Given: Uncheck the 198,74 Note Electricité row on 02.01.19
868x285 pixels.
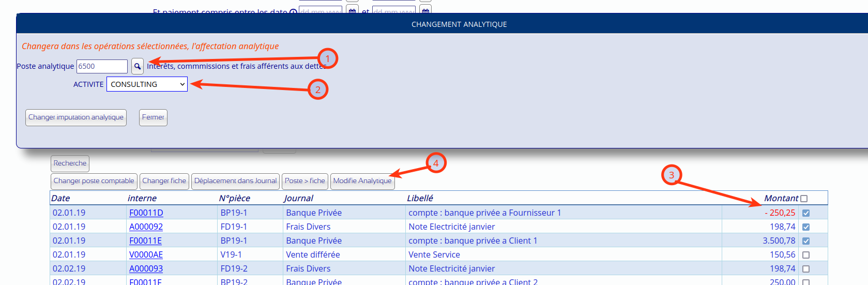Looking at the screenshot, I should (x=805, y=227).
